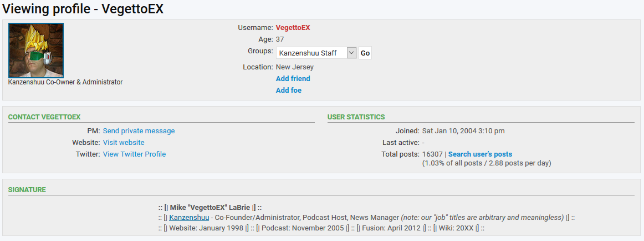Click the joined date Sat Jan 10, 2004 3:10 pm
644x241 pixels.
tap(463, 131)
